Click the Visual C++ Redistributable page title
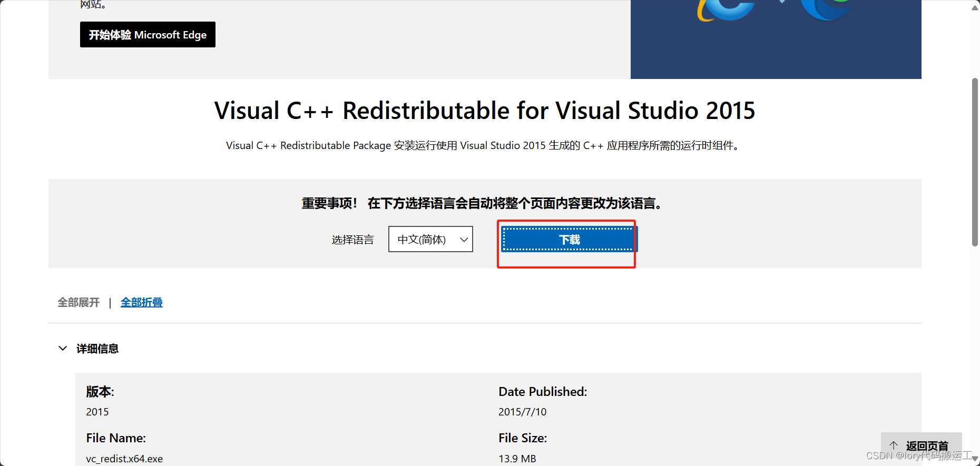The image size is (980, 466). tap(485, 111)
